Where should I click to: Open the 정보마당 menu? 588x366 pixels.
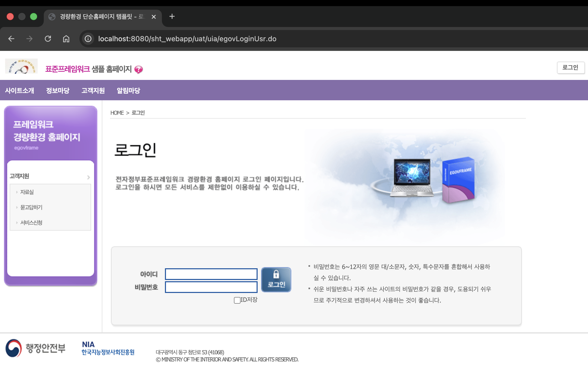tap(58, 90)
